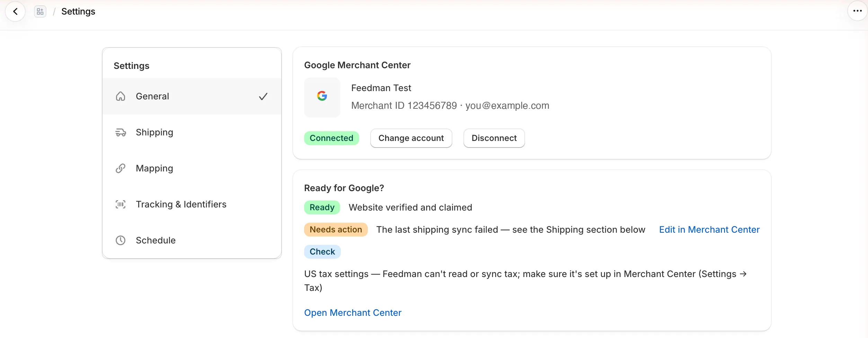Click the Mapping link icon
868x338 pixels.
pyautogui.click(x=121, y=168)
